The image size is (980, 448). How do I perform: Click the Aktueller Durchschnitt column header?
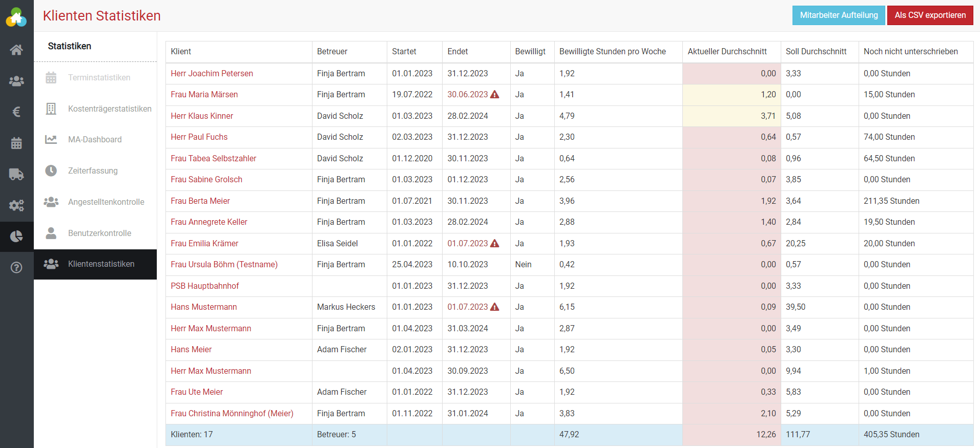tap(727, 51)
